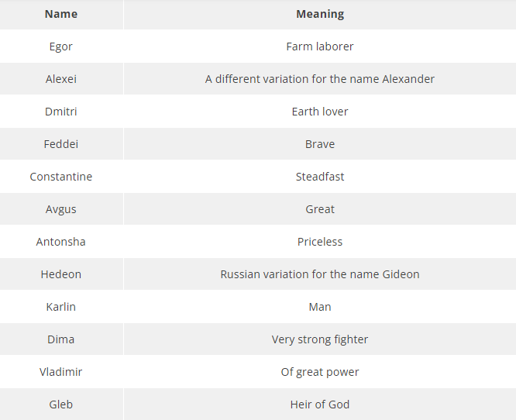Select the name Alexei
Viewport: 516px width, 420px height.
coord(61,79)
